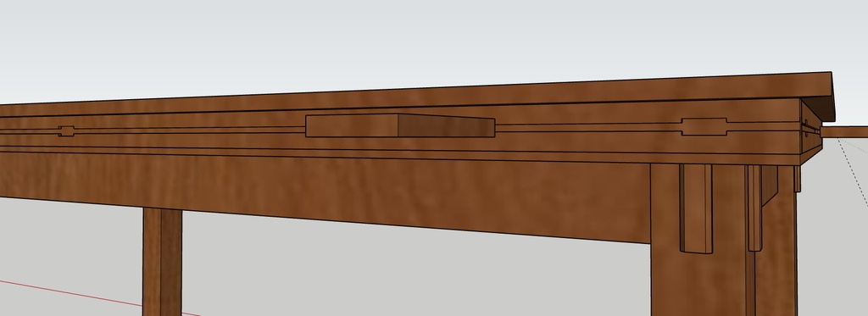Select the slab extending past the table end
This screenshot has height=316, width=868.
click(x=844, y=131)
